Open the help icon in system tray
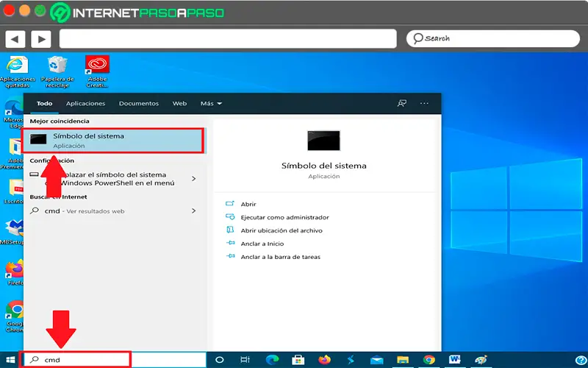 (581, 360)
